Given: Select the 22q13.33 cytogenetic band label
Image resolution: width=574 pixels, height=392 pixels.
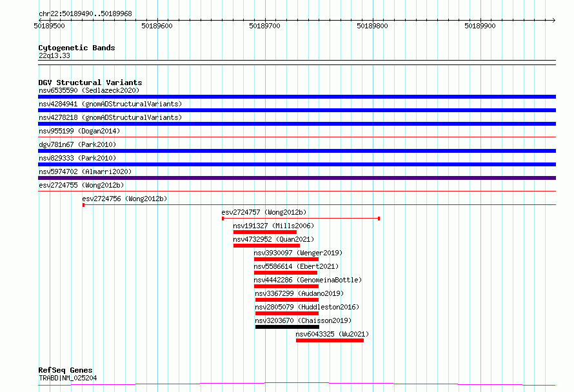Looking at the screenshot, I should (54, 55).
